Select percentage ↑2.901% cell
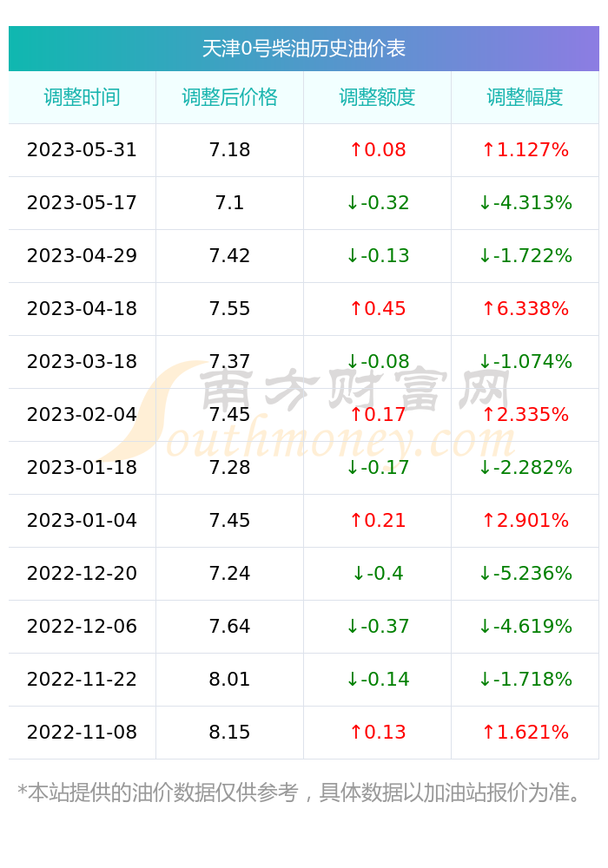This screenshot has height=868, width=608. point(525,520)
